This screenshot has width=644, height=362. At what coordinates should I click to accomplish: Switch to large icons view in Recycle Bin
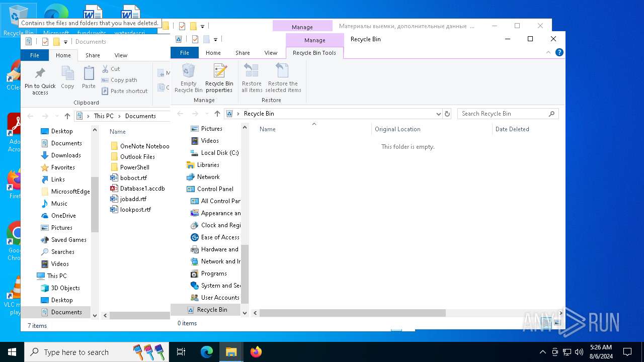click(x=557, y=323)
